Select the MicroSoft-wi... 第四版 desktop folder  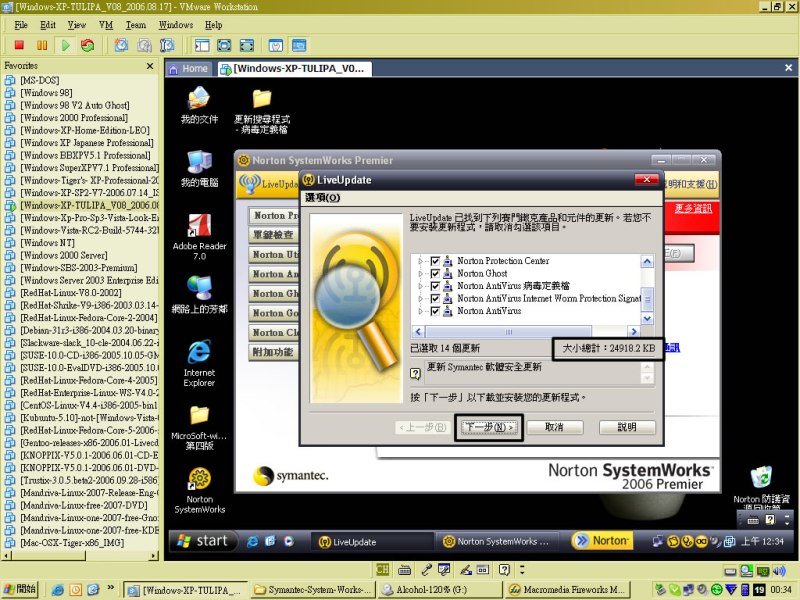[199, 428]
